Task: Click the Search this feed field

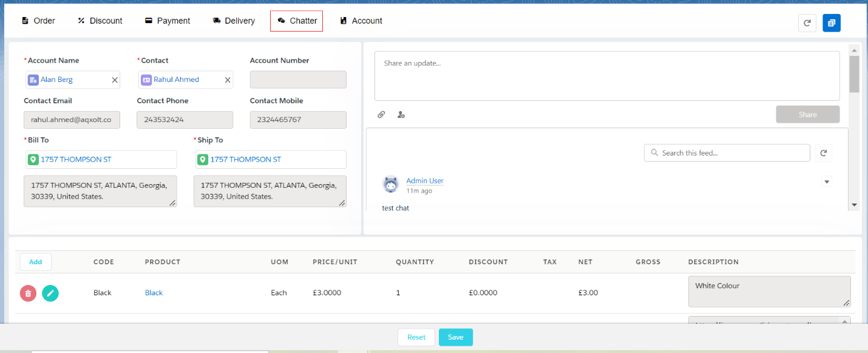Action: tap(727, 153)
